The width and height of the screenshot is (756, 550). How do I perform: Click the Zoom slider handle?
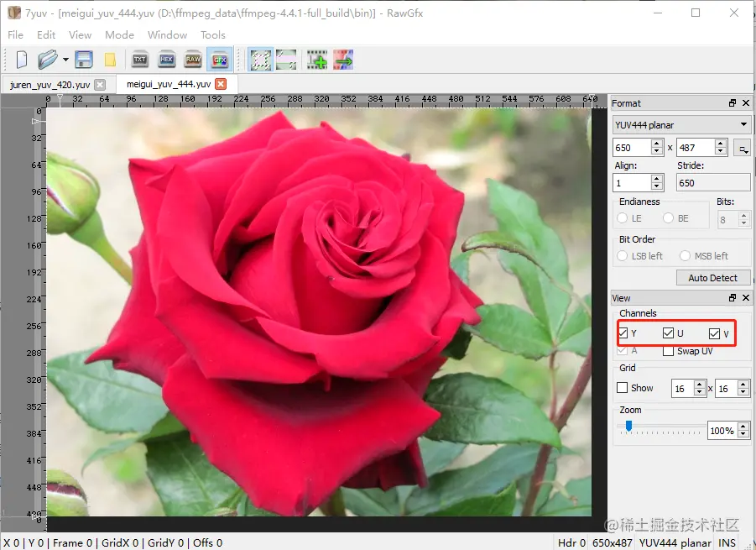628,426
